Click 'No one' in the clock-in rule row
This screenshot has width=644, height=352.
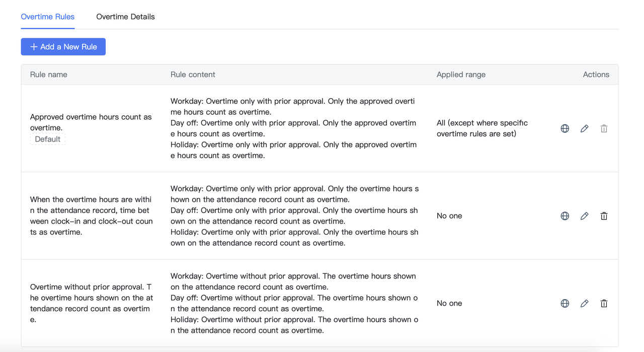pos(449,216)
